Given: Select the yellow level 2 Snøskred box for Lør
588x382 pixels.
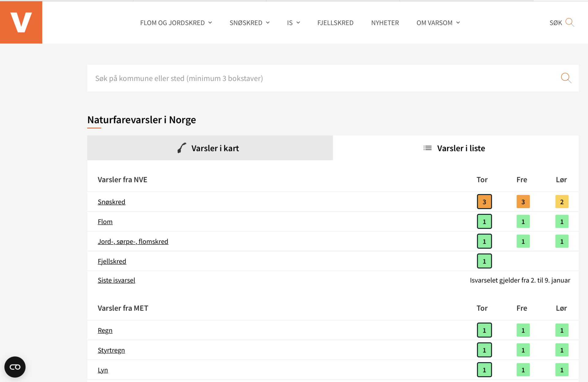Looking at the screenshot, I should coord(562,202).
